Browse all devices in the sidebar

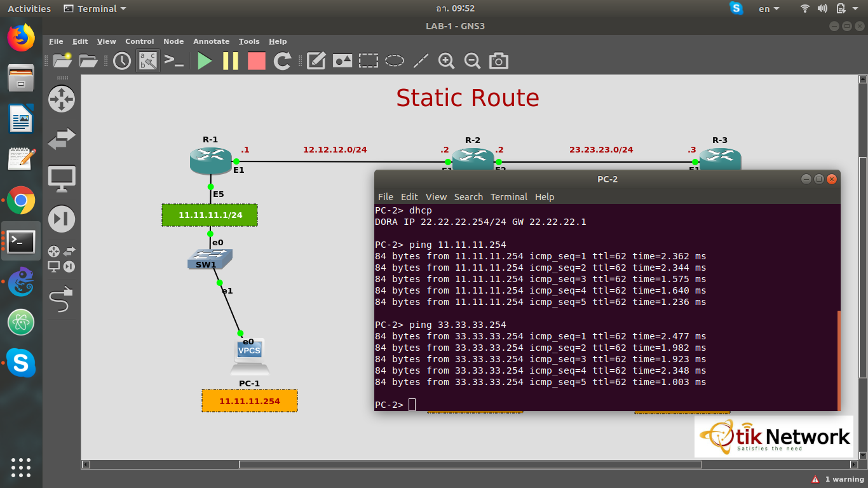pyautogui.click(x=62, y=259)
